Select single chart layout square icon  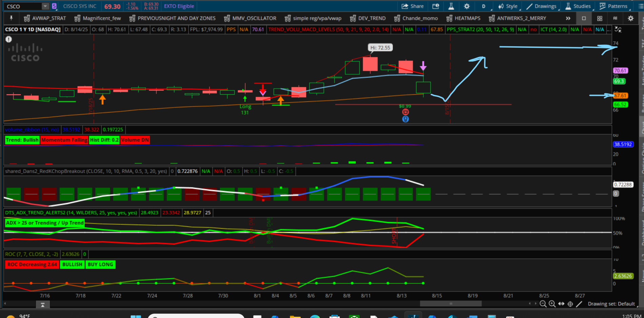click(x=584, y=18)
